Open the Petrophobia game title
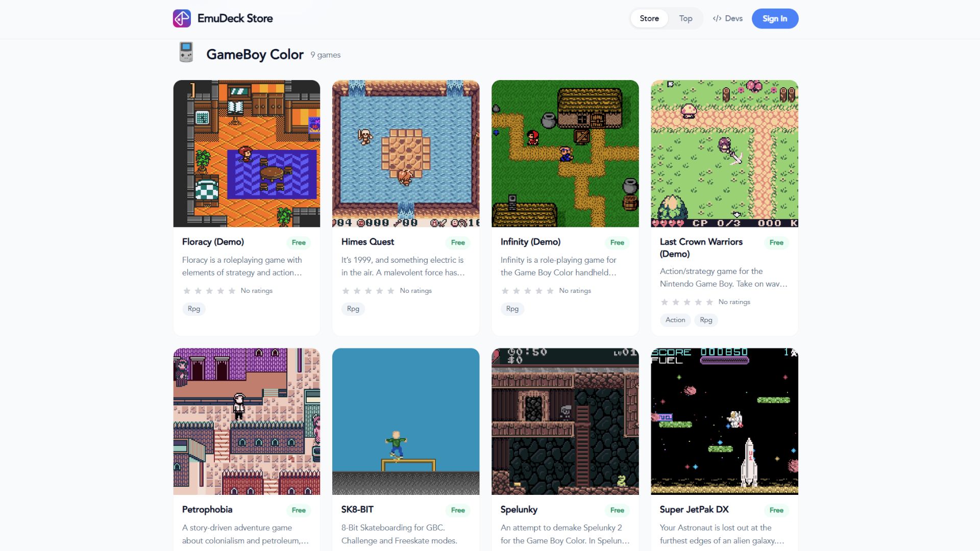This screenshot has height=551, width=980. click(x=207, y=510)
